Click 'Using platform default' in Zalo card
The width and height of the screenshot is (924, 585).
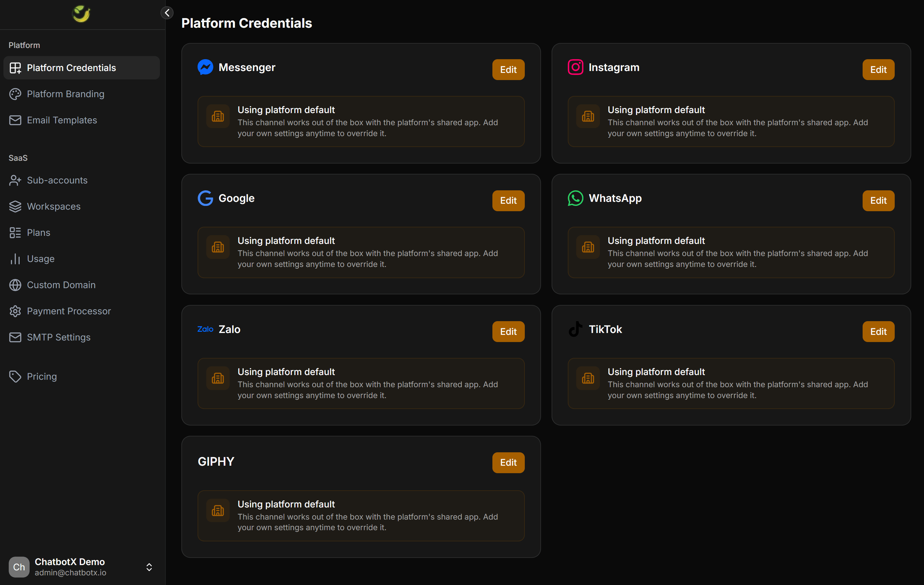(x=286, y=372)
